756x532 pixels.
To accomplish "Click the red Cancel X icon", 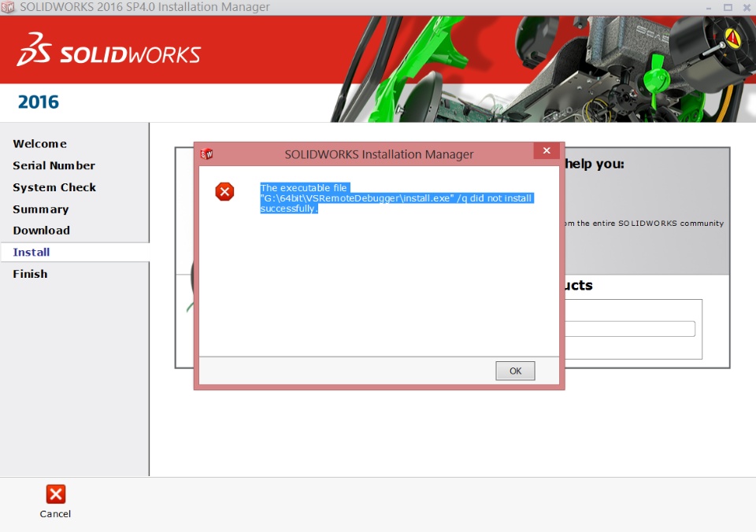I will coord(55,494).
